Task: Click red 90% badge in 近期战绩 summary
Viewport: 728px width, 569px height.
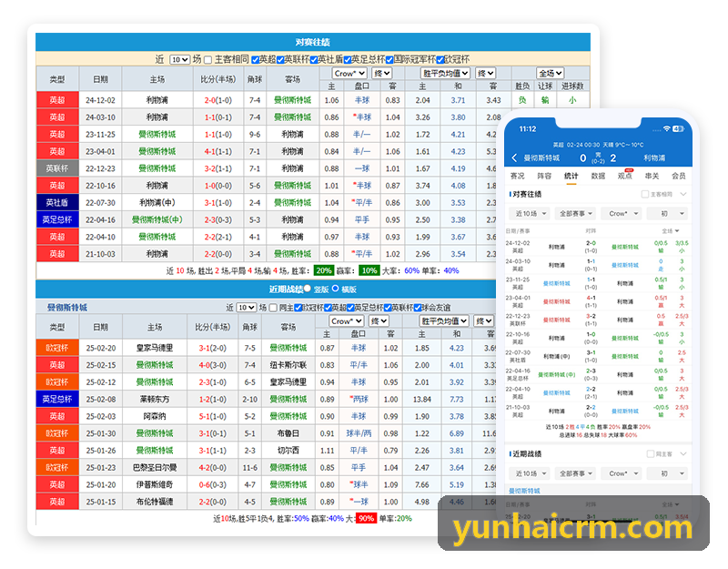Action: 367,518
